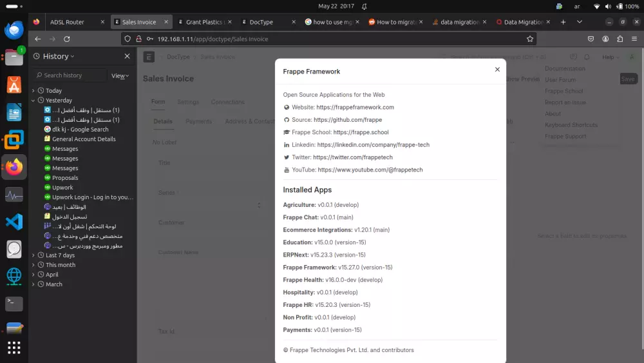Open VirtualBox from the dock
Viewport: 644px width, 363px height.
click(x=14, y=140)
